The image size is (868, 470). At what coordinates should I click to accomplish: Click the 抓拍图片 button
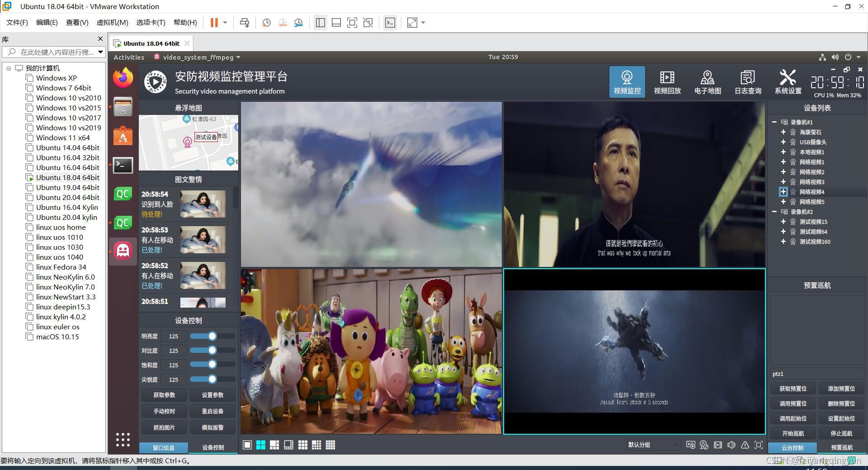[164, 427]
